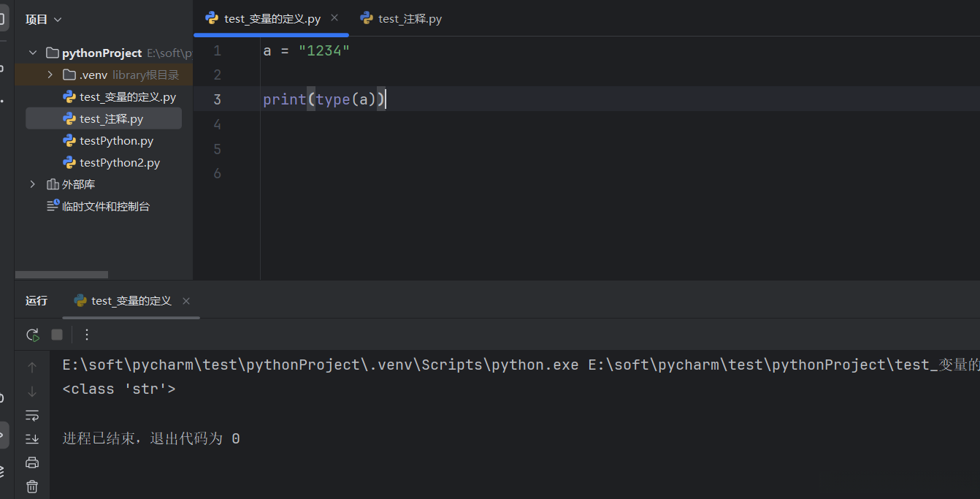The image size is (980, 499).
Task: Toggle scroll to end of output
Action: 32,438
